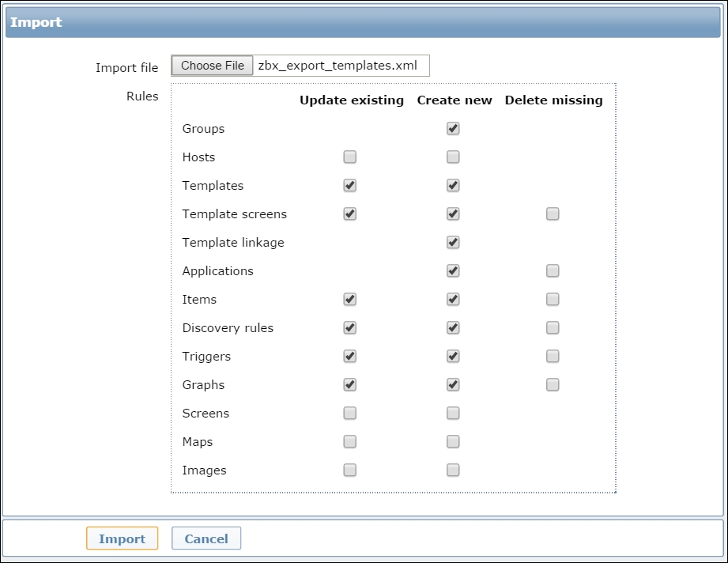Click the Choose File button

[x=213, y=66]
